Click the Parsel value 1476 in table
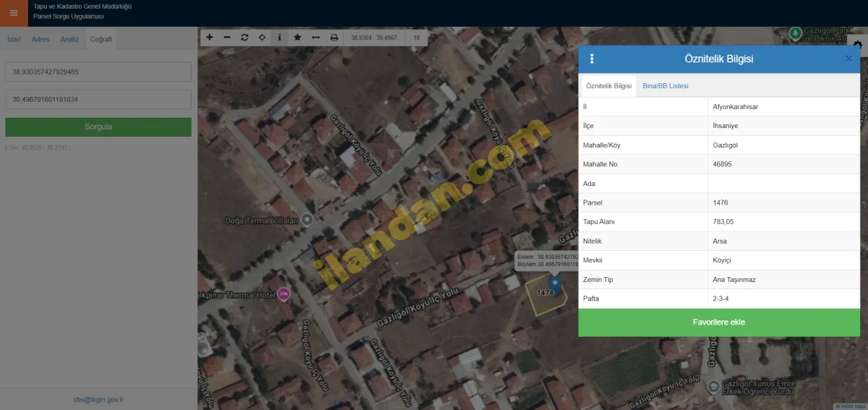The height and width of the screenshot is (410, 868). pyautogui.click(x=784, y=202)
